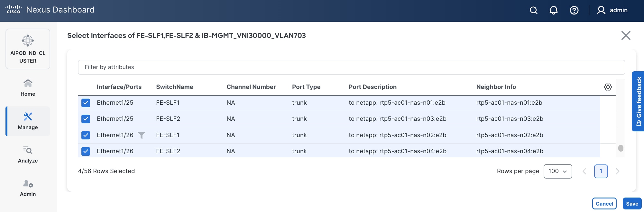
Task: Open the help question mark icon
Action: (x=574, y=10)
